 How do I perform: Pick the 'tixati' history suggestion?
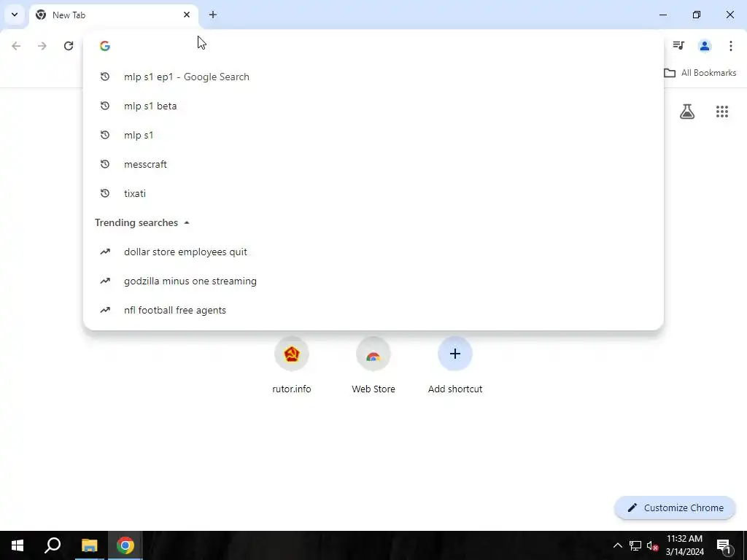click(373, 193)
